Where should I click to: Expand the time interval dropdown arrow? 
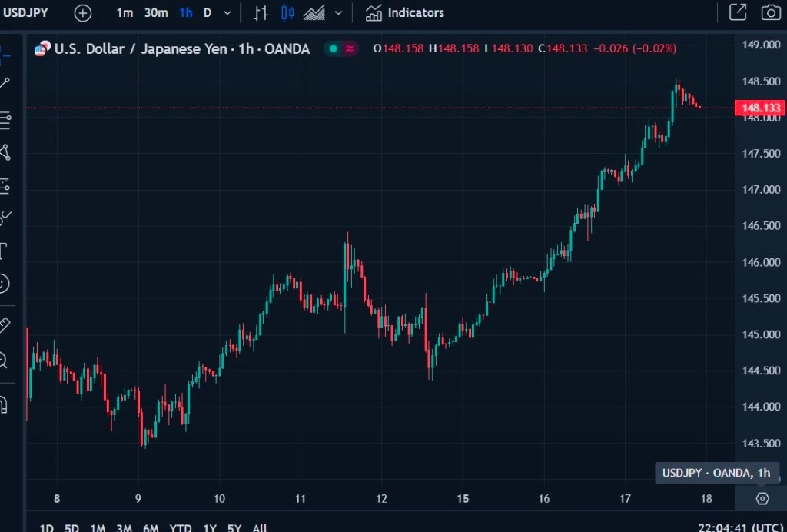click(x=227, y=13)
